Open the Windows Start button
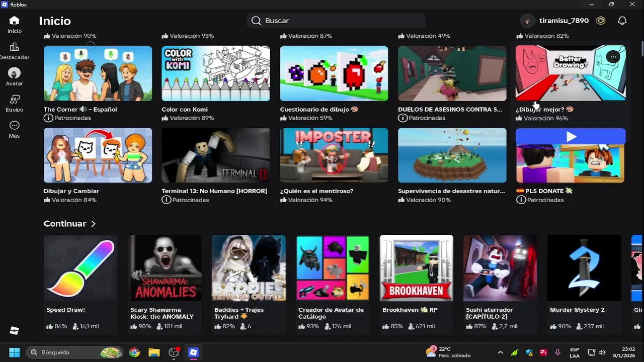Viewport: 644px width, 362px height. point(14,352)
